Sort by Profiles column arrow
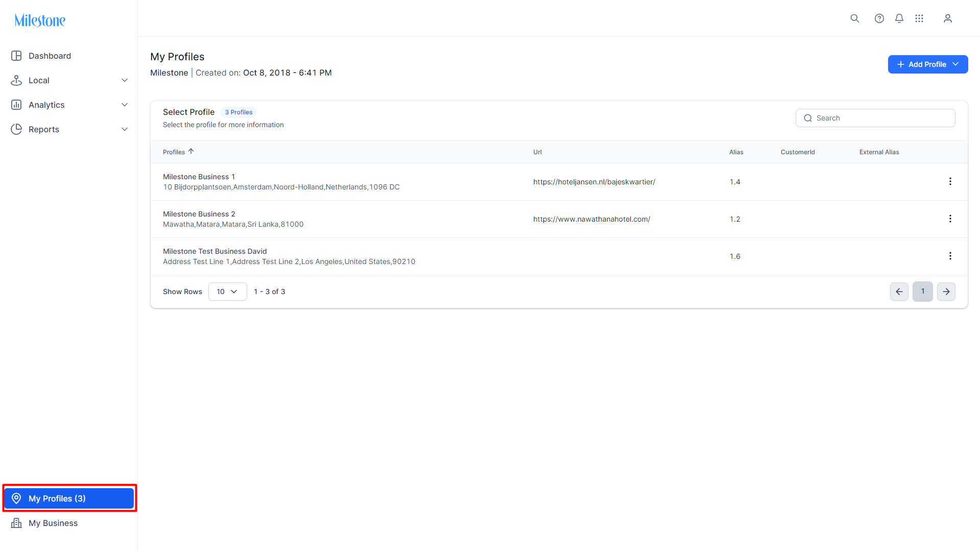This screenshot has width=980, height=551. point(191,152)
